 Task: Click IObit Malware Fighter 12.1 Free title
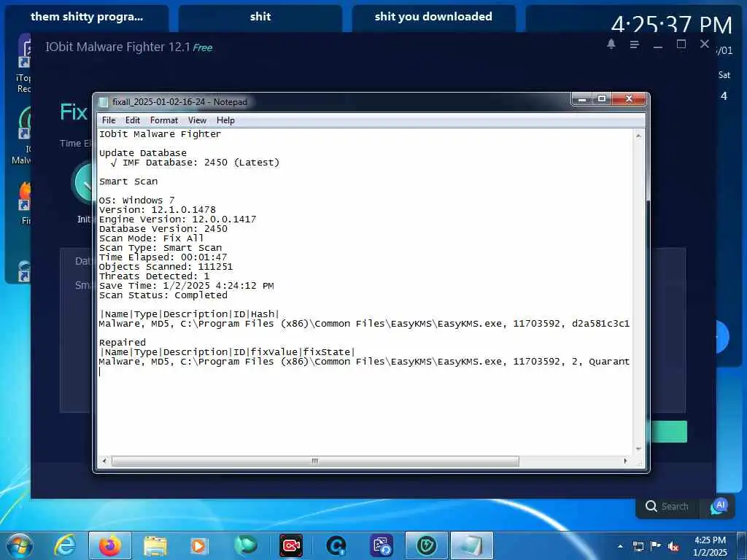[128, 47]
